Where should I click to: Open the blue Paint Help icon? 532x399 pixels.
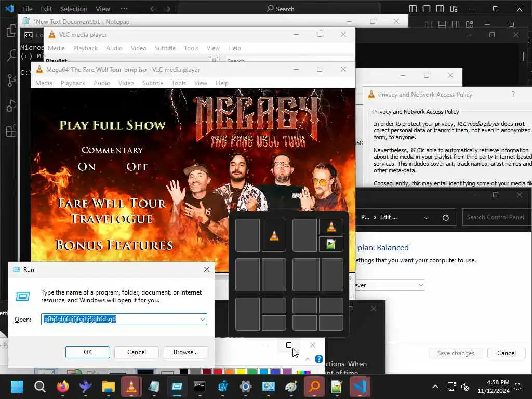(x=318, y=359)
